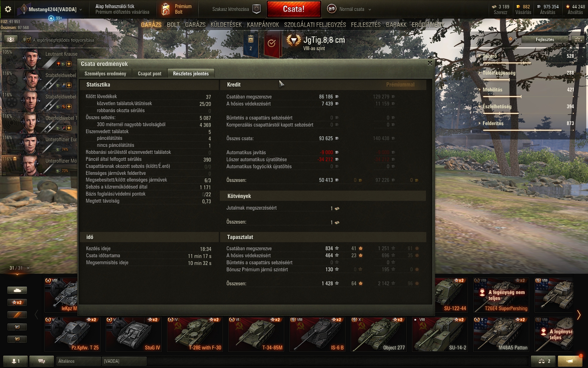Click the Fejlesztés research button
The height and width of the screenshot is (368, 588).
[545, 39]
